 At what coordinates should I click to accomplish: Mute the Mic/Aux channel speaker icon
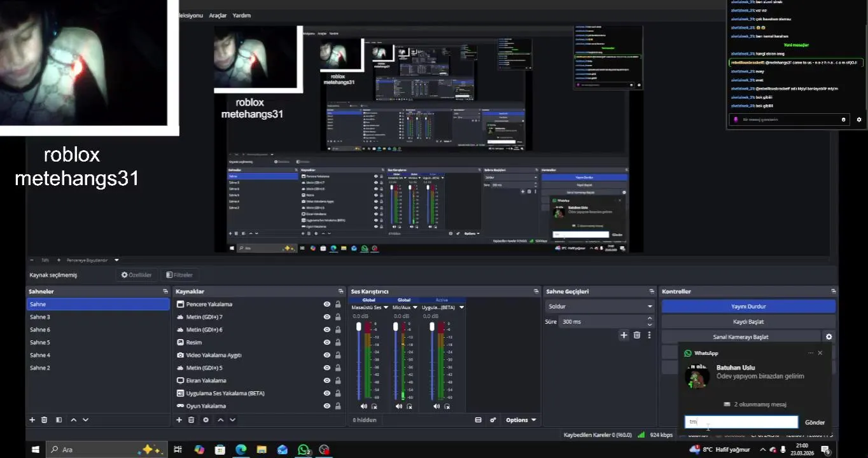[x=399, y=406]
